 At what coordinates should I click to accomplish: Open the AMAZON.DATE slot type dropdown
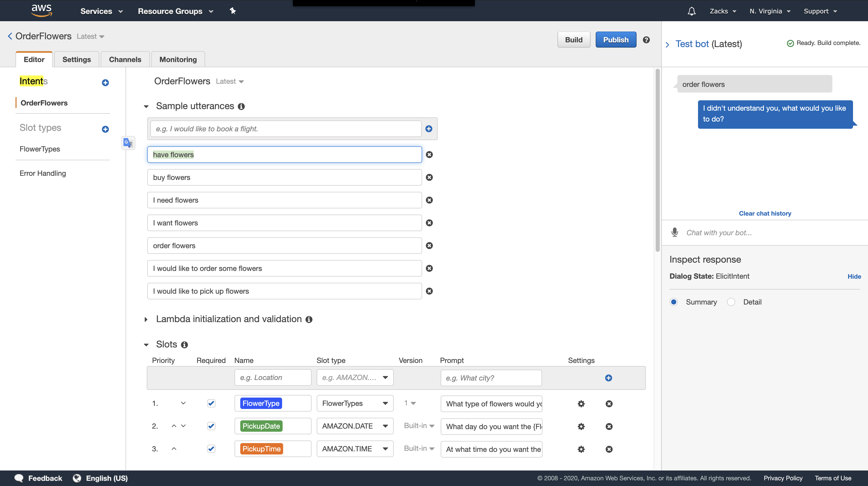pos(355,426)
